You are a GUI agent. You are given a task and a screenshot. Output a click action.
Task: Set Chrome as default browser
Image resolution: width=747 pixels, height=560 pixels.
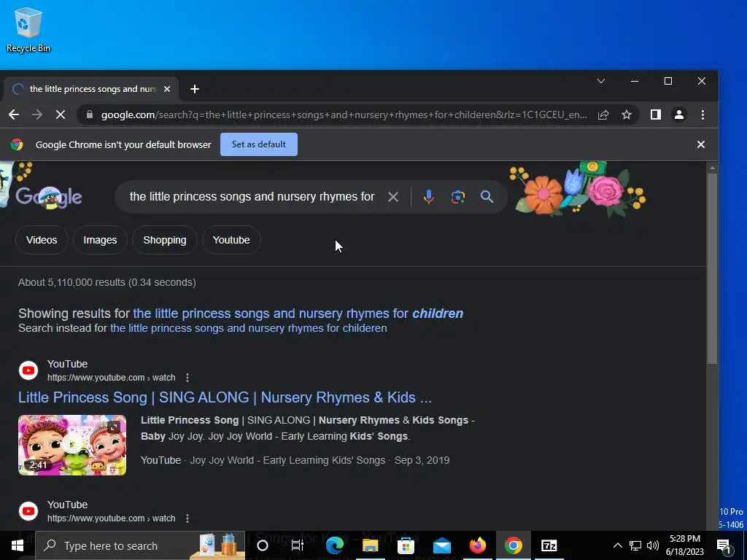coord(259,144)
